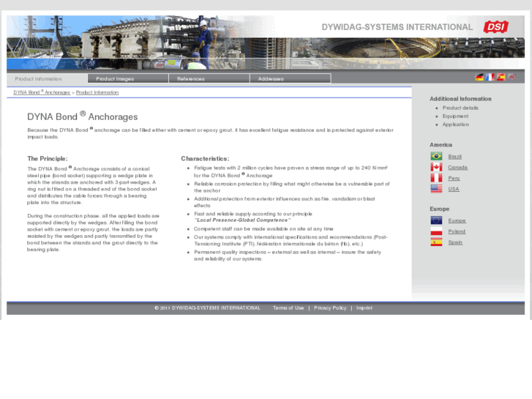The height and width of the screenshot is (399, 532).
Task: Open the Product Images tab
Action: point(128,78)
